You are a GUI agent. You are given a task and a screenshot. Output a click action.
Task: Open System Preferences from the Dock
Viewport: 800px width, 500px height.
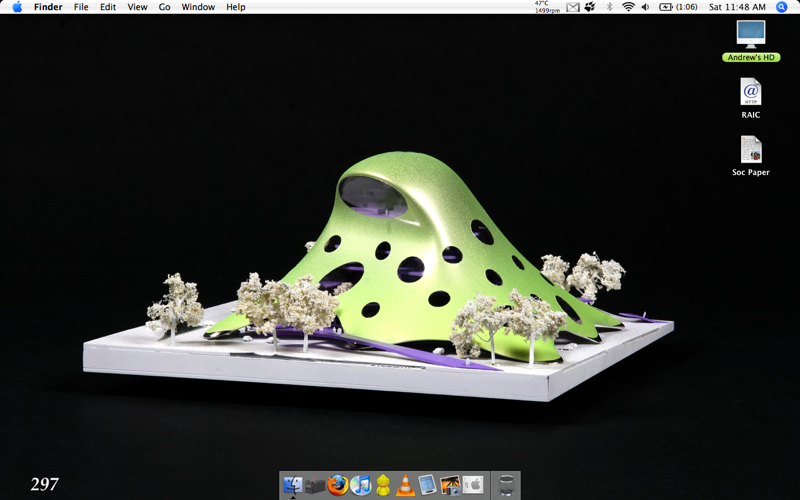pos(473,485)
